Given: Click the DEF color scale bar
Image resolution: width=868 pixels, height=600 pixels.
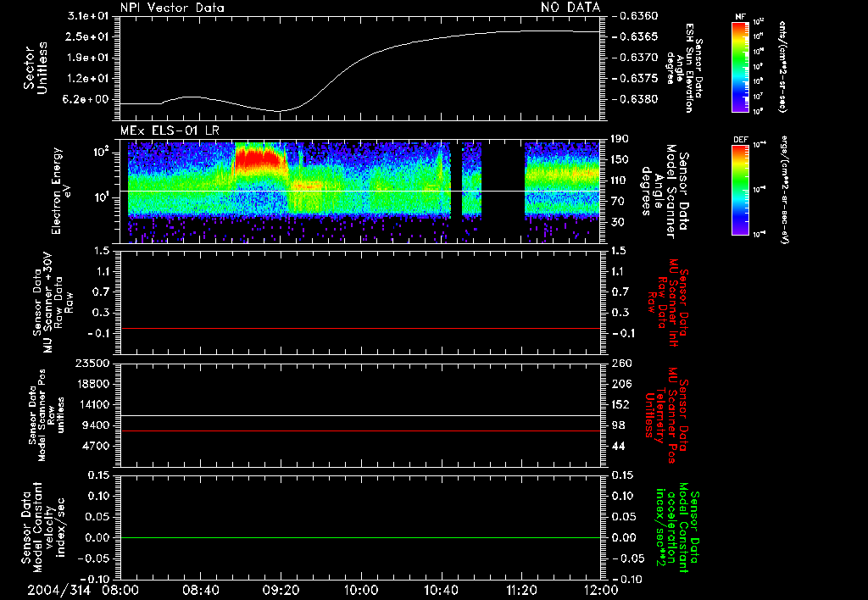Looking at the screenshot, I should click(740, 190).
